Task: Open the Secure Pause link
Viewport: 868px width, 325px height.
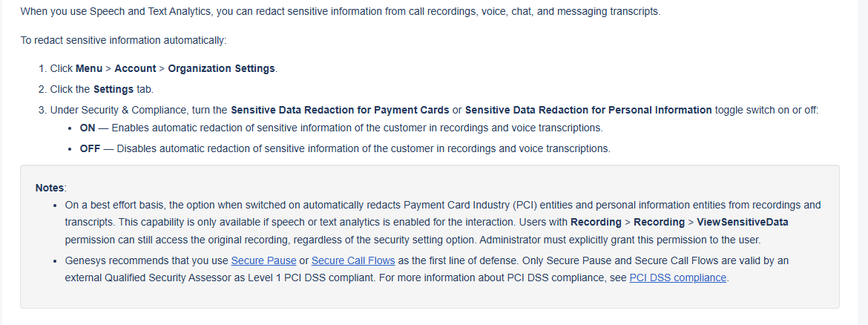Action: click(263, 260)
